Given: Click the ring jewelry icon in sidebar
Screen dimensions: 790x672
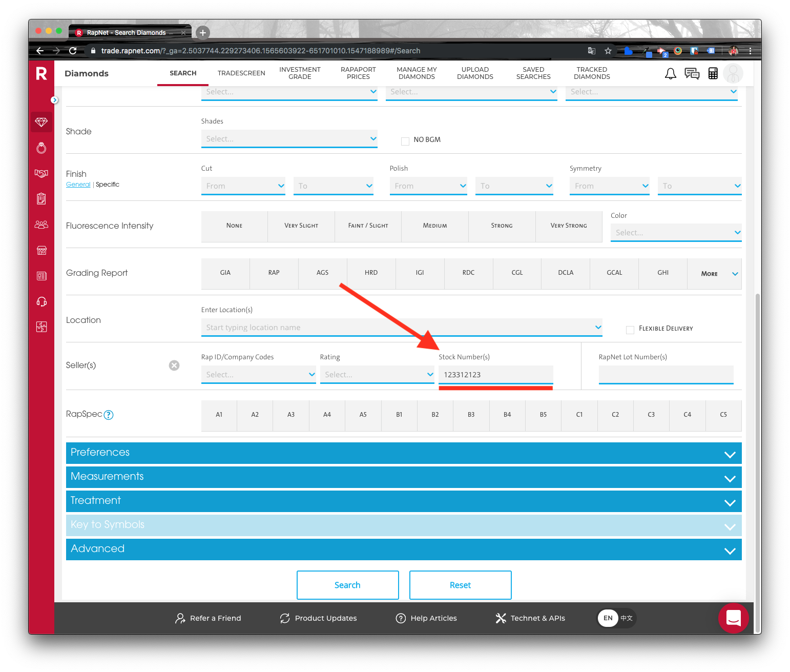Looking at the screenshot, I should tap(41, 148).
